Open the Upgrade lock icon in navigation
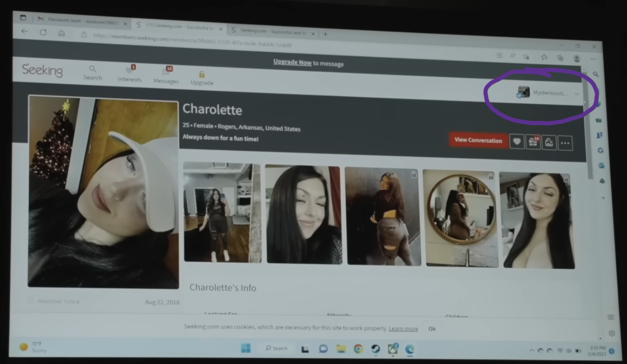The width and height of the screenshot is (627, 364). tap(202, 78)
